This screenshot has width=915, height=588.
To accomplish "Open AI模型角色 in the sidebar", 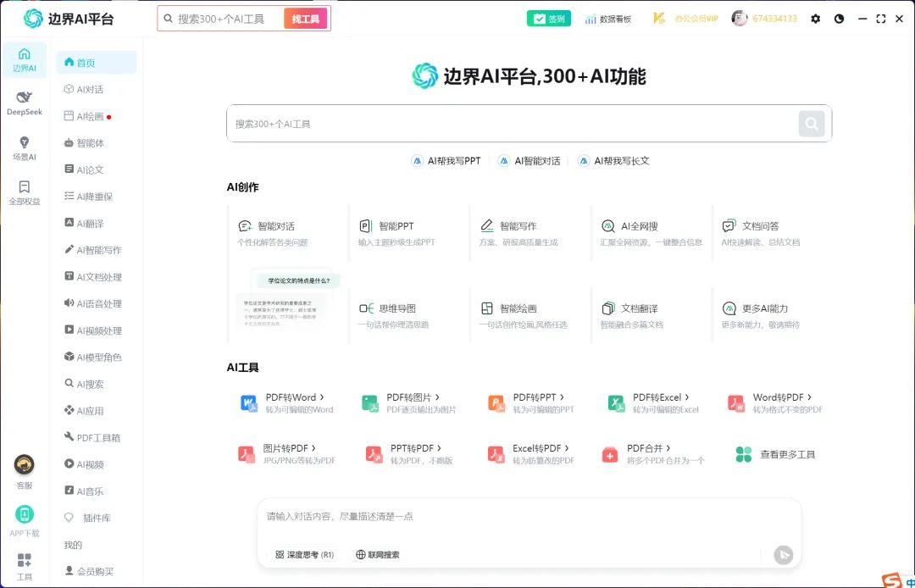I will [x=97, y=357].
